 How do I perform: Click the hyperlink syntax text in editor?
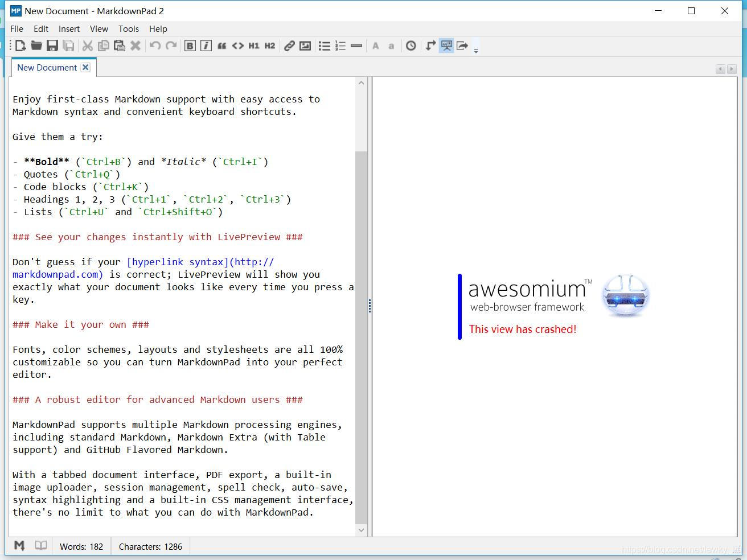[x=178, y=262]
